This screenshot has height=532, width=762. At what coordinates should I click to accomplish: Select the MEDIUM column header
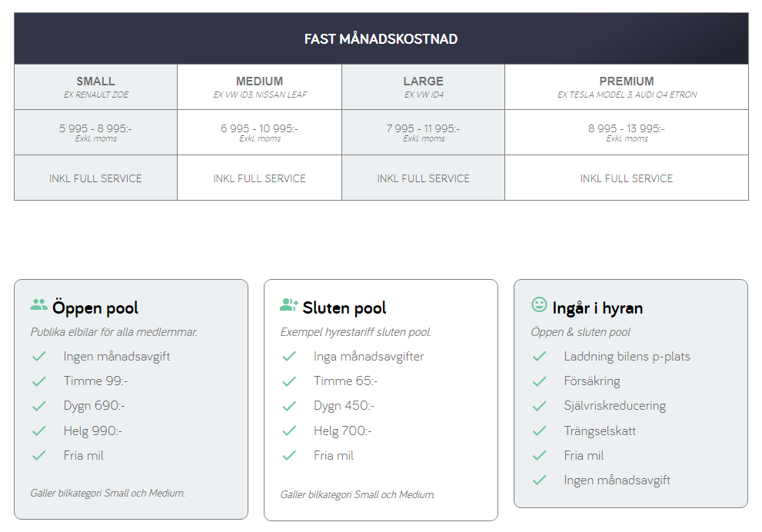[259, 81]
